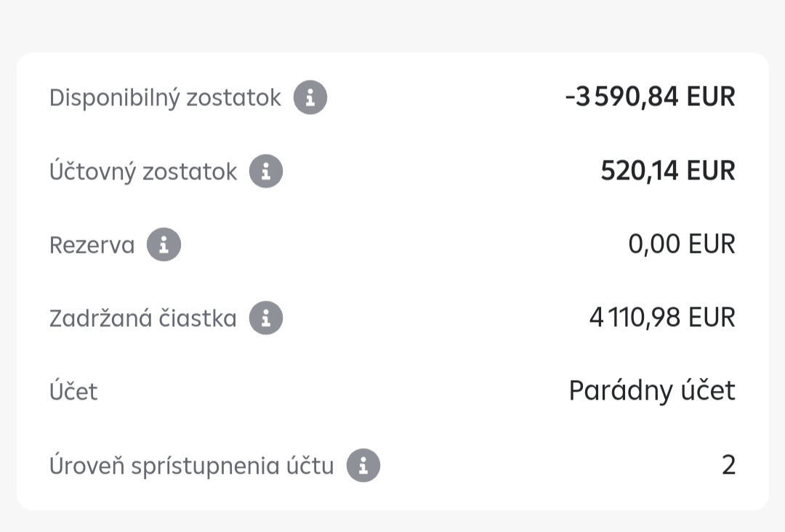View Zadržaná čiastka info tooltip

pyautogui.click(x=266, y=318)
